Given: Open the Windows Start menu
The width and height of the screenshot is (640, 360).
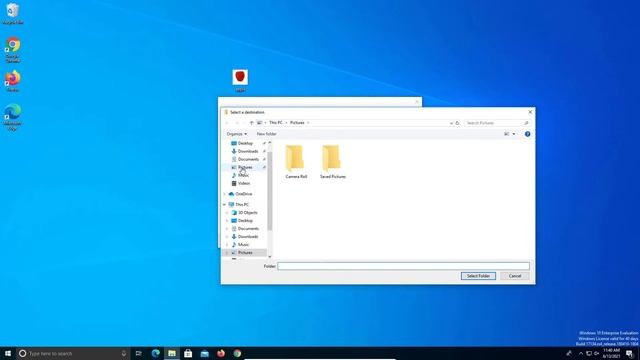Looking at the screenshot, I should click(8, 353).
